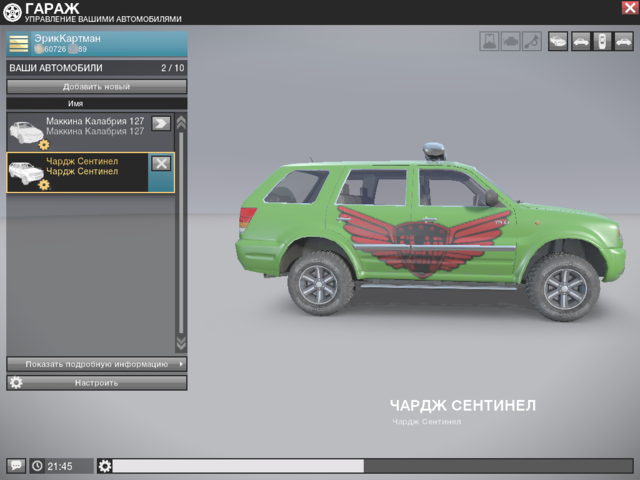Click the gear icon beside the bottom progress bar

(105, 466)
